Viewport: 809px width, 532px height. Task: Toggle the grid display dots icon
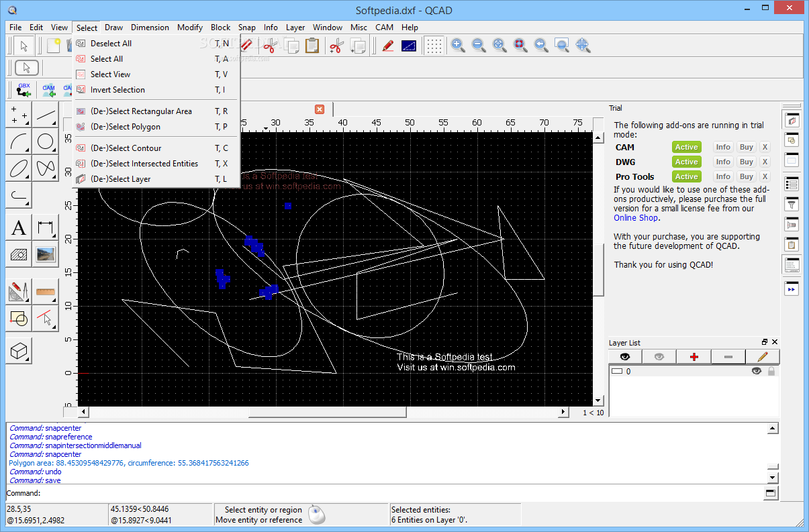click(x=434, y=46)
